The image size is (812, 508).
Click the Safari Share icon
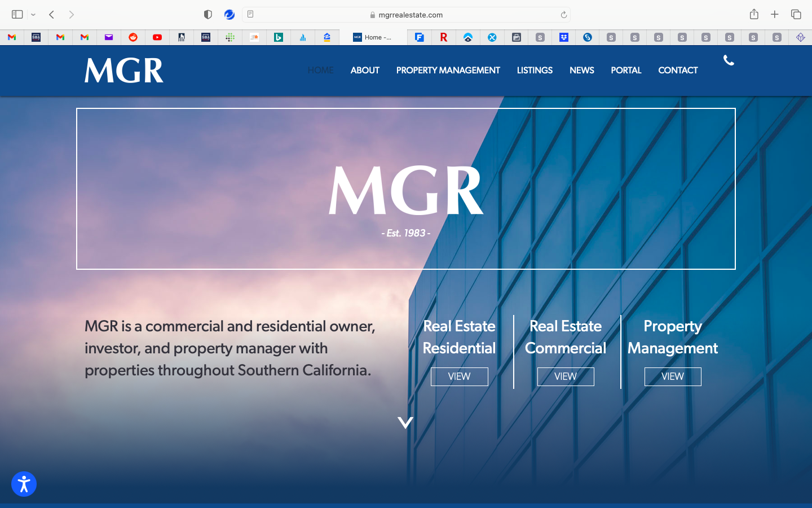754,15
